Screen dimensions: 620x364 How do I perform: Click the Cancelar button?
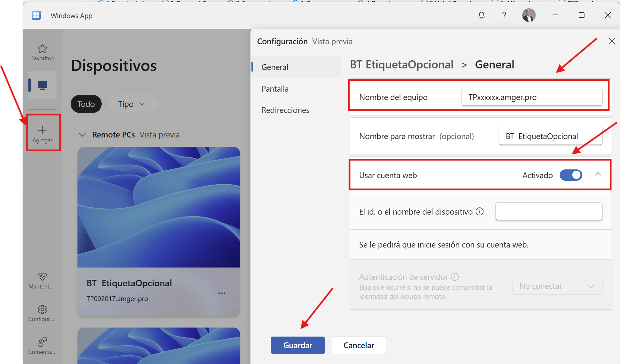(359, 345)
